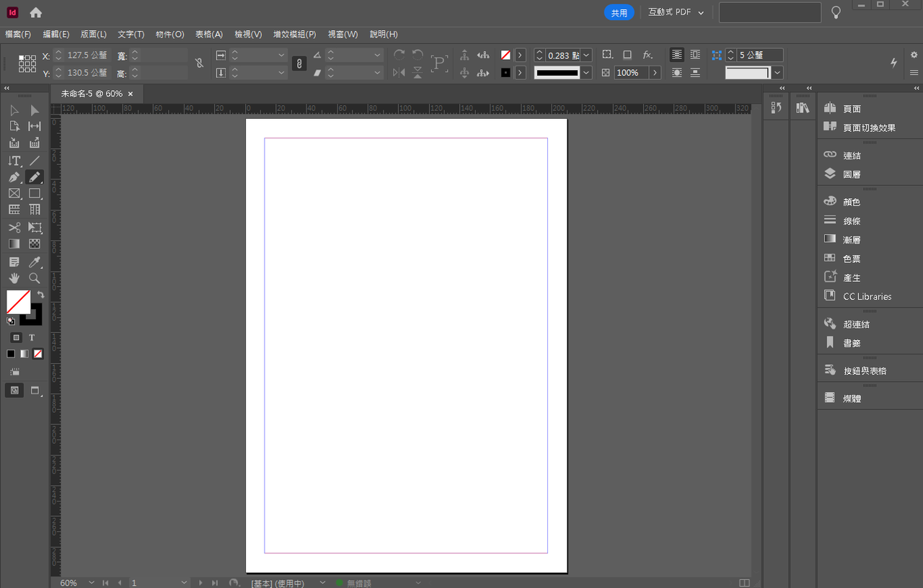Screen dimensions: 923x588
Task: Select the Rectangle Frame tool
Action: pos(14,193)
